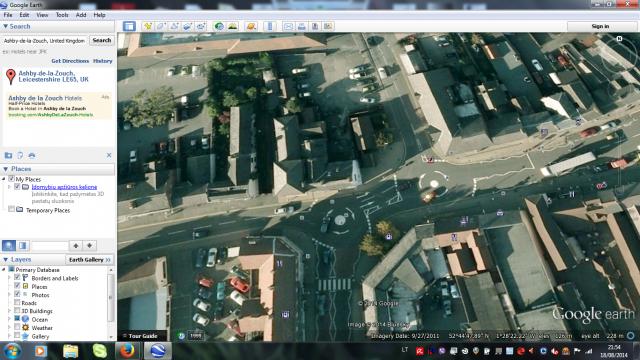The image size is (640, 360).
Task: Enable the Weather layer checkbox
Action: tap(17, 327)
